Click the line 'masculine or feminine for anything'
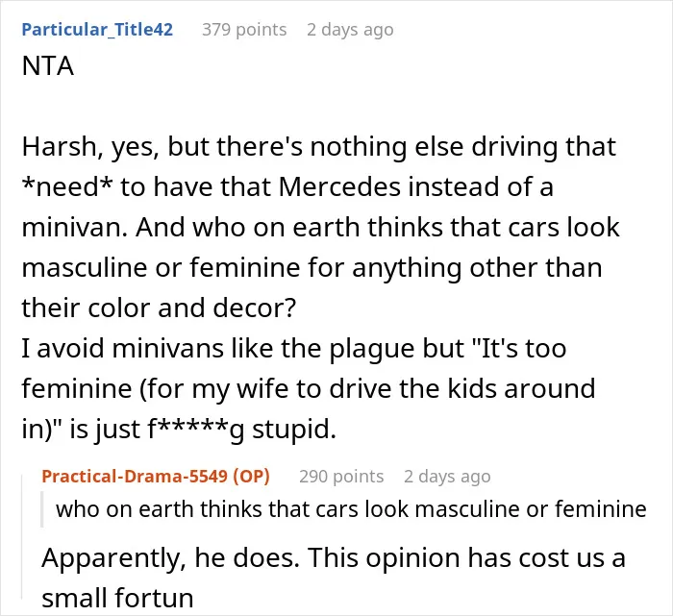The width and height of the screenshot is (673, 616). 312,268
